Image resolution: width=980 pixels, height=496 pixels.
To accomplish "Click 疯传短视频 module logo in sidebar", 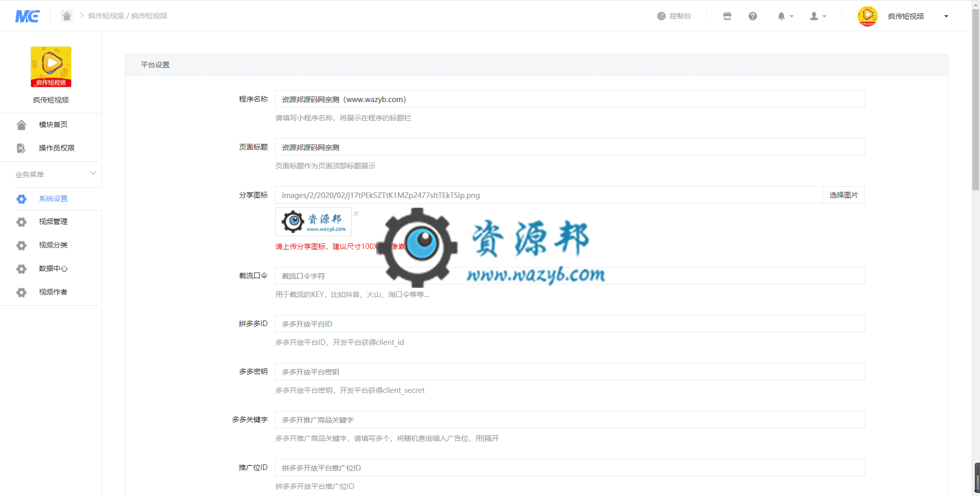I will click(x=51, y=67).
